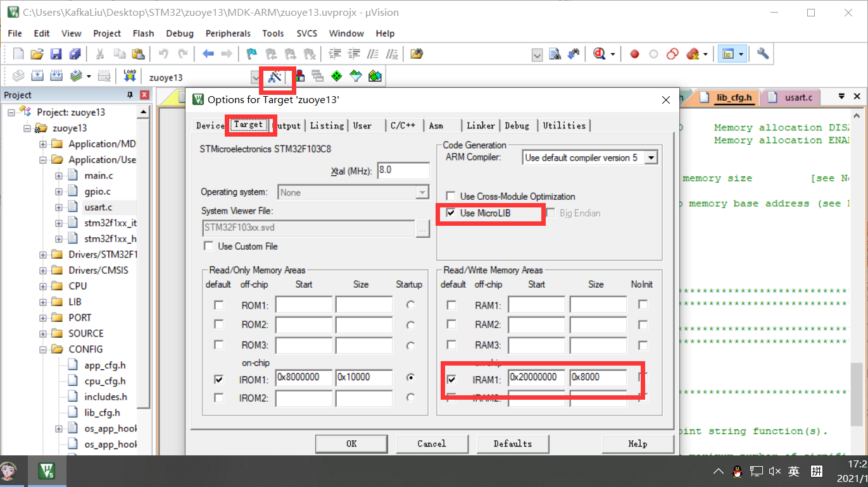Viewport: 868px width, 487px height.
Task: Click the Xtal (MHz) input field
Action: point(403,171)
